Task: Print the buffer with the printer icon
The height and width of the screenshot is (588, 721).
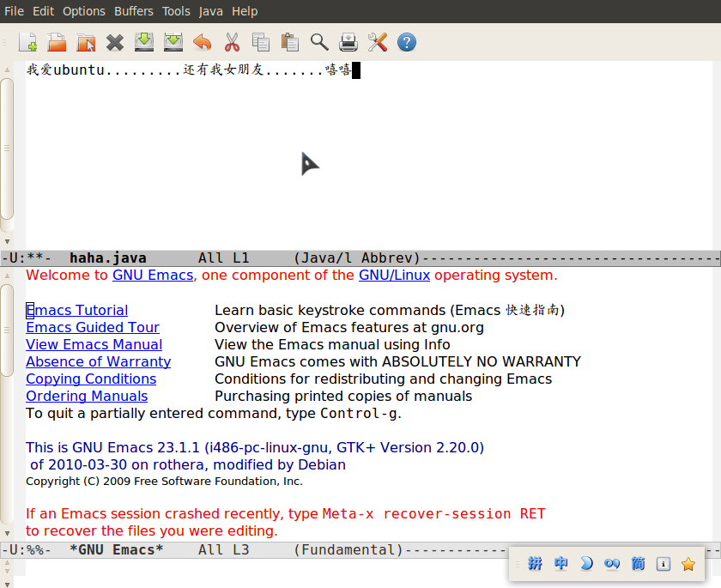Action: click(x=348, y=42)
